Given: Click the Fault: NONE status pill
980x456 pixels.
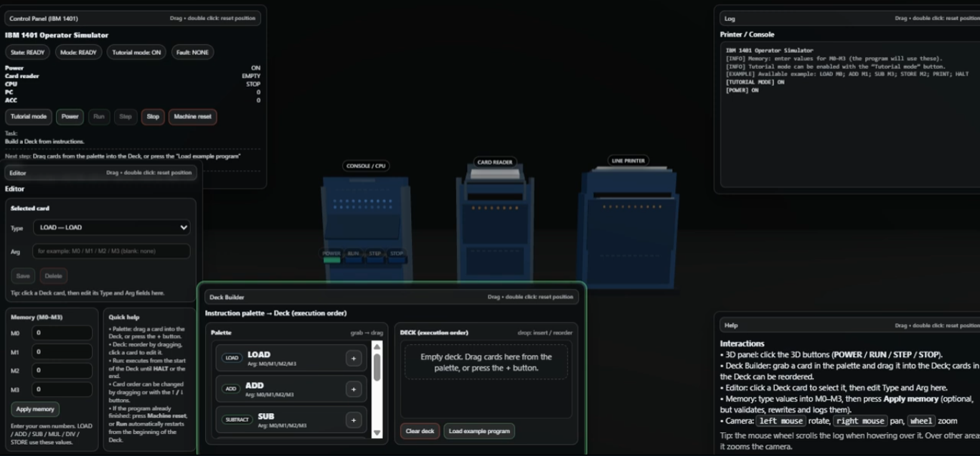Looking at the screenshot, I should pyautogui.click(x=192, y=52).
